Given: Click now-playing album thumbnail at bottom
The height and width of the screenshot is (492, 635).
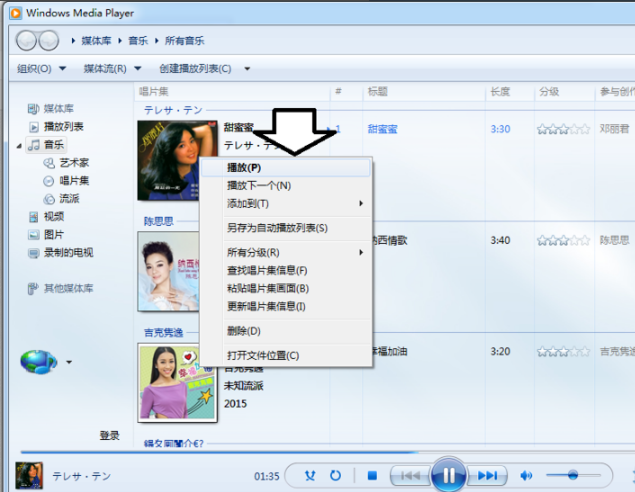Looking at the screenshot, I should pos(29,475).
